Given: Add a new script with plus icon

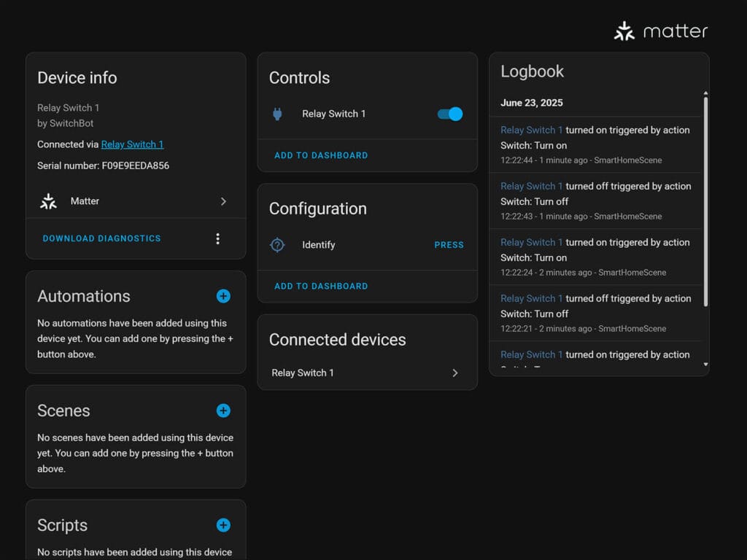Looking at the screenshot, I should (223, 525).
